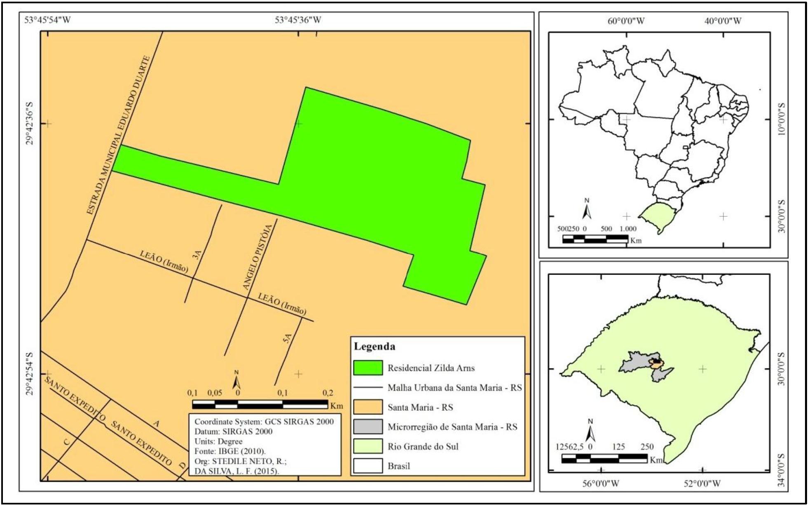812x509 pixels.
Task: Click the main map scale bar
Action: tap(260, 404)
